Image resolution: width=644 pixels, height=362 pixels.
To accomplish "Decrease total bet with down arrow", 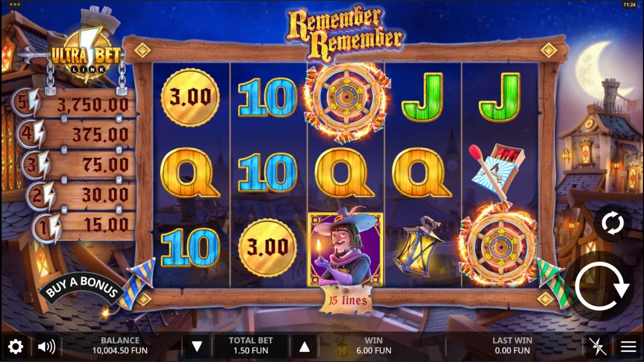I will click(x=197, y=346).
